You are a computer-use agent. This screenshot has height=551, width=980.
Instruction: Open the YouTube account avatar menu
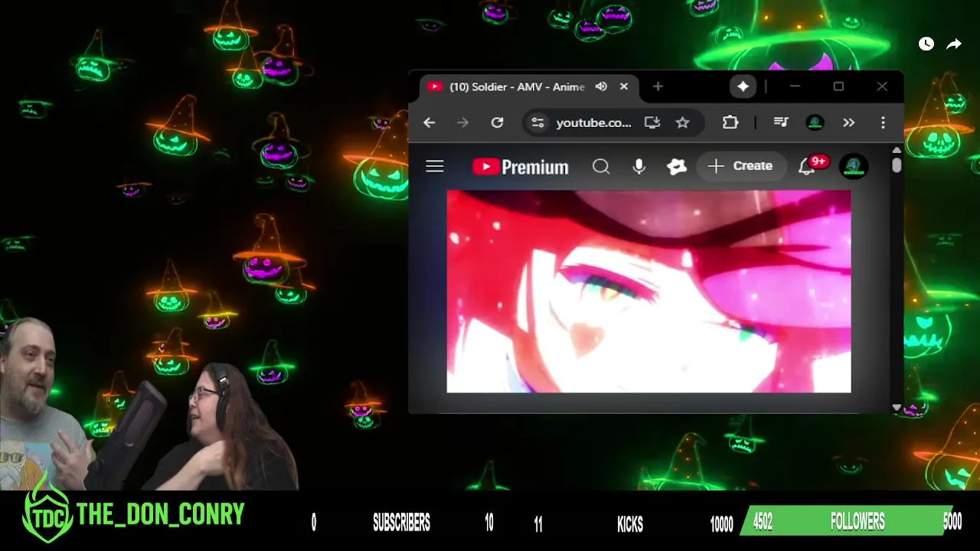854,166
